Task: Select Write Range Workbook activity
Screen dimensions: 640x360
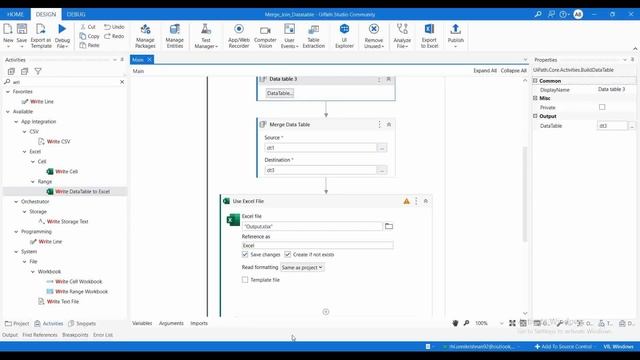Action: 77,291
